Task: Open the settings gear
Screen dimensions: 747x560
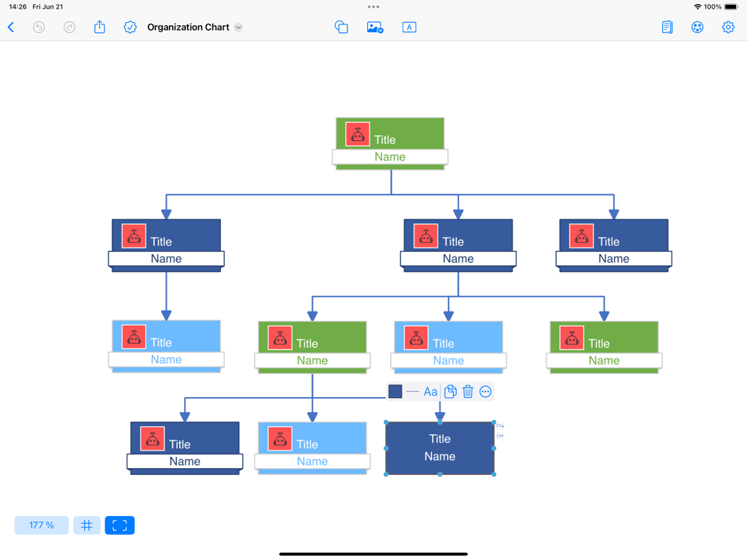Action: [728, 28]
